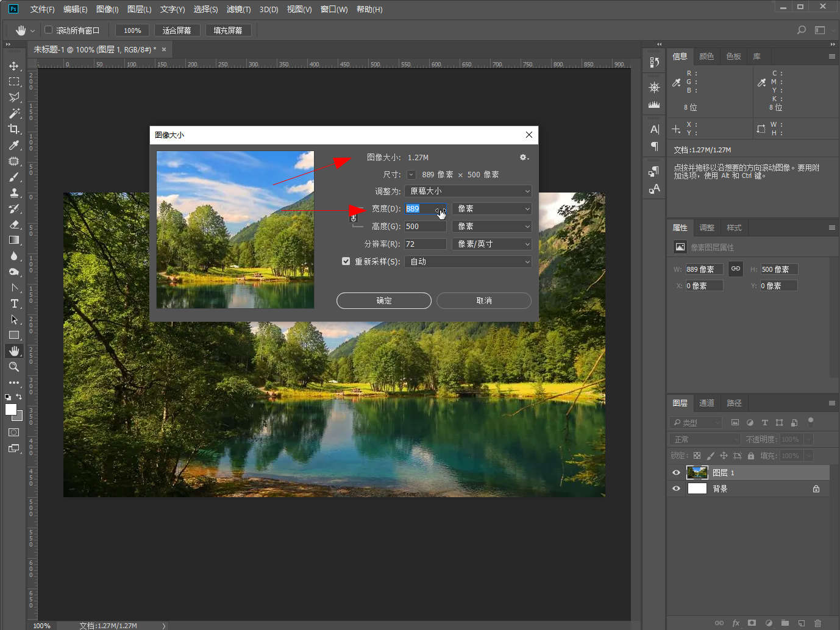Click the Image Size settings gear icon
This screenshot has width=840, height=630.
tap(523, 157)
